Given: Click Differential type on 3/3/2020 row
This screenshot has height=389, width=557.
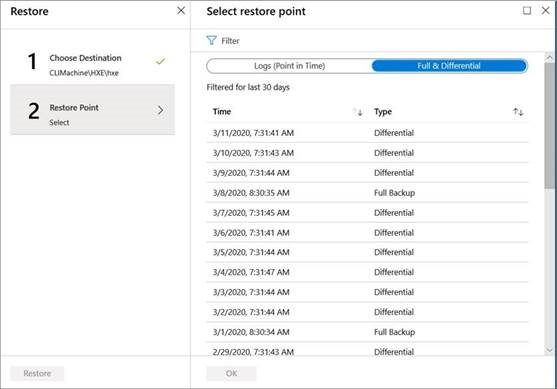Looking at the screenshot, I should 394,292.
